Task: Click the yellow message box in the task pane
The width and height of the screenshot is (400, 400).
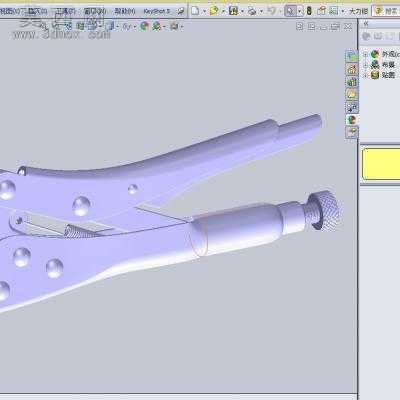Action: (x=381, y=164)
